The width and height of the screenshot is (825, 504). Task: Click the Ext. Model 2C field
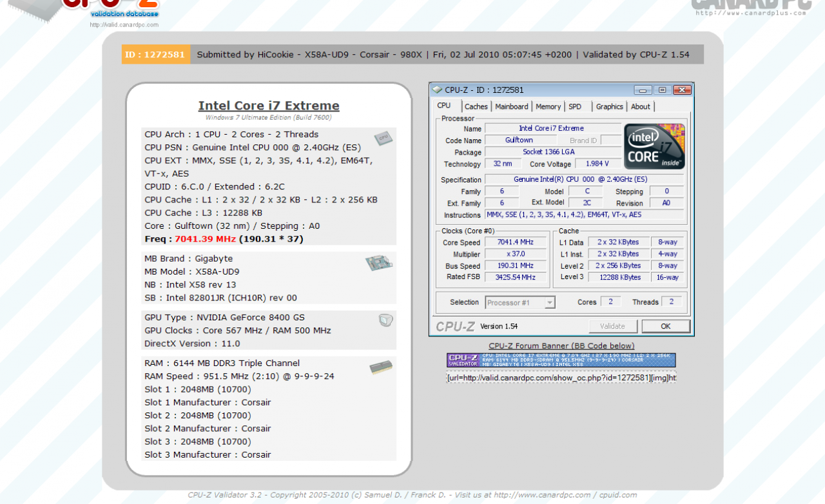tap(585, 202)
